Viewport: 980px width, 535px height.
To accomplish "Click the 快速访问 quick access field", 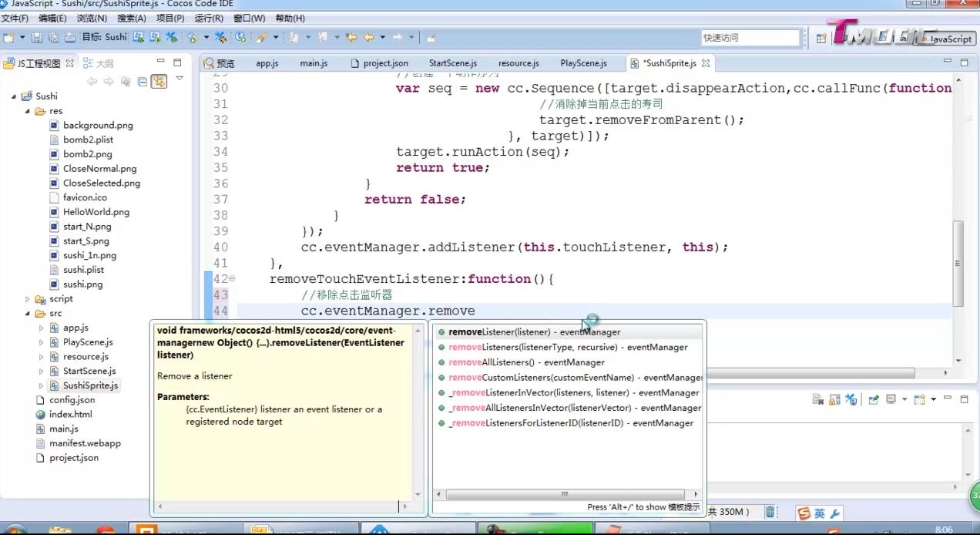I will pyautogui.click(x=750, y=38).
